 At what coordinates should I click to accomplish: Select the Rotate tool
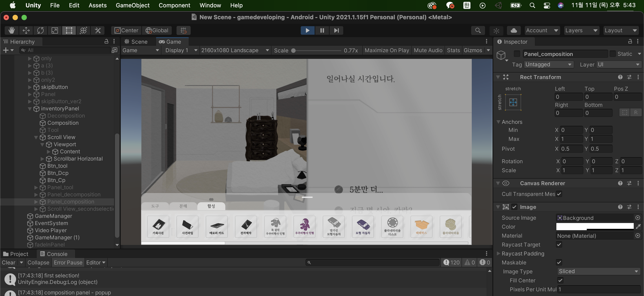[x=40, y=30]
